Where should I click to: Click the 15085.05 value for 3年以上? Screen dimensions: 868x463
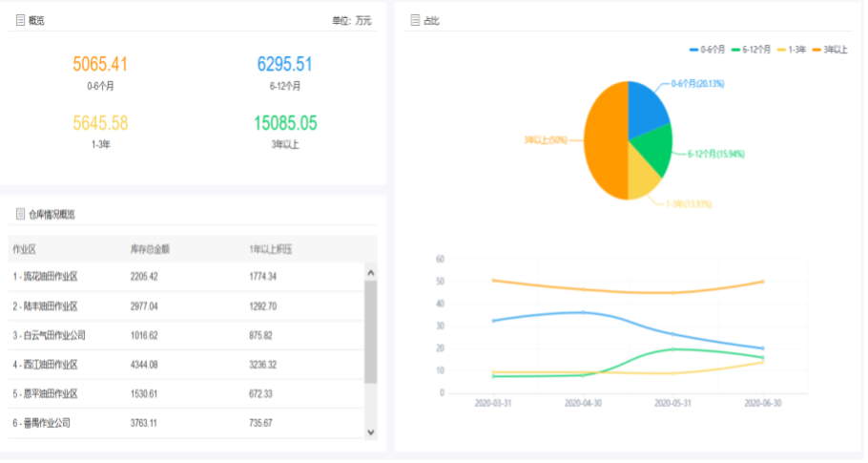pyautogui.click(x=285, y=123)
